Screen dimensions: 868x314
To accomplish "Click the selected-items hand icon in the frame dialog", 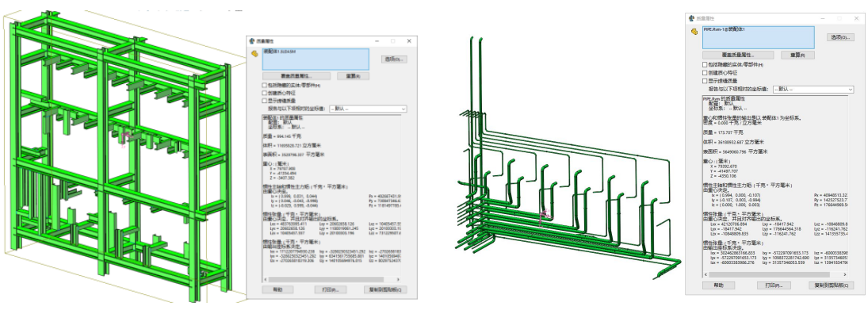I will click(254, 54).
